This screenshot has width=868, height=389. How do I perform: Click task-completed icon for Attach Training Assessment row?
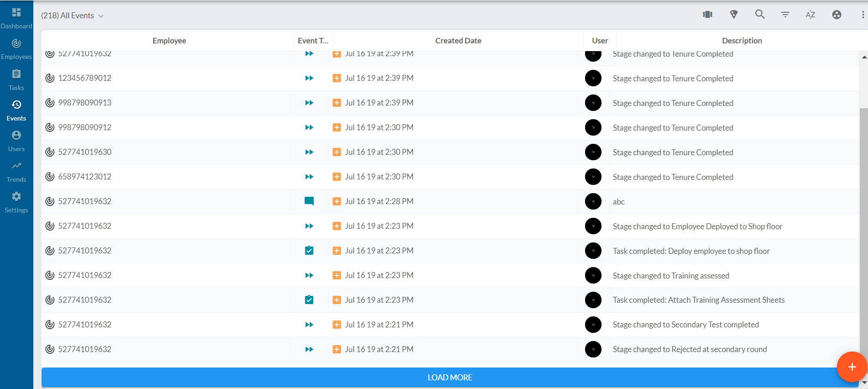point(309,300)
